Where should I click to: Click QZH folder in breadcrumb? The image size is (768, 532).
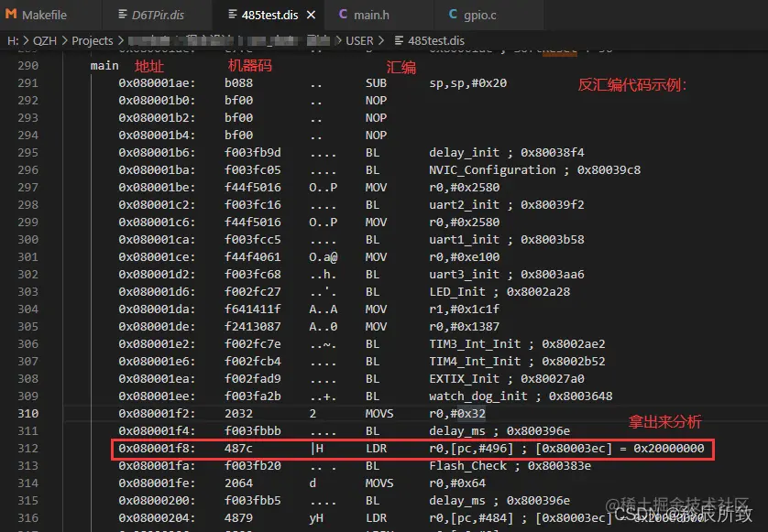pos(45,40)
